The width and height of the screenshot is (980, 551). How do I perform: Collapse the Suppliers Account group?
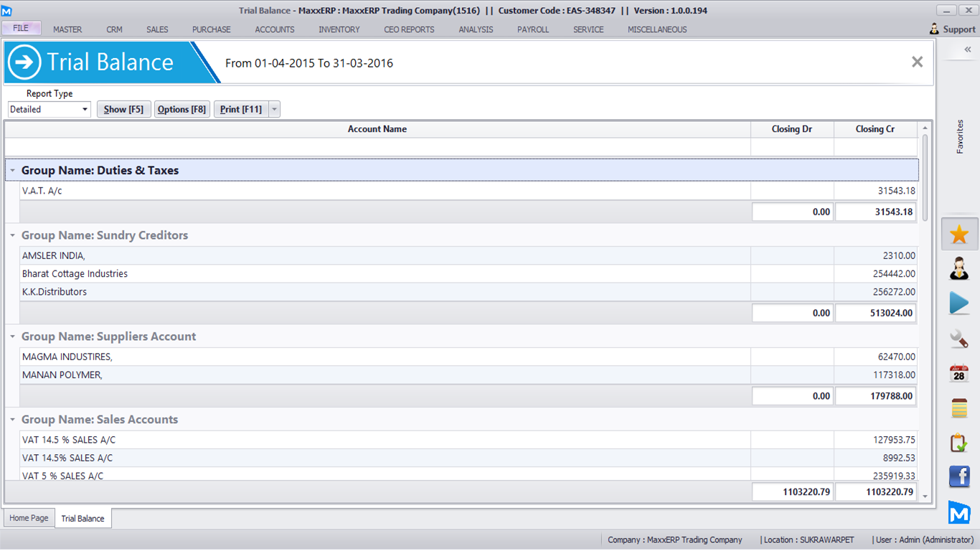pos(13,336)
